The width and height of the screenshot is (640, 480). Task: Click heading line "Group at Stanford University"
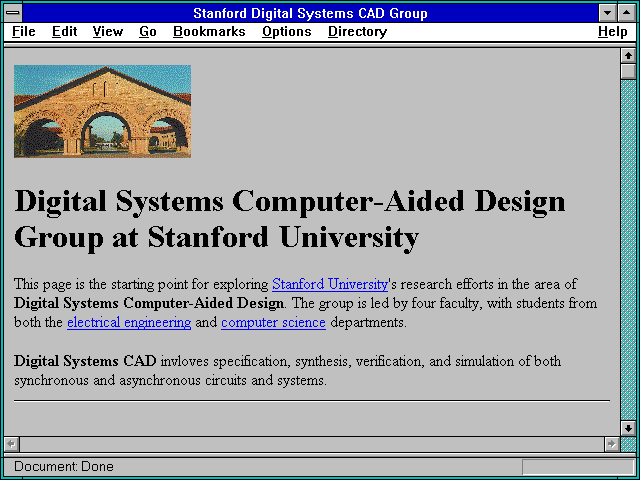[x=216, y=238]
